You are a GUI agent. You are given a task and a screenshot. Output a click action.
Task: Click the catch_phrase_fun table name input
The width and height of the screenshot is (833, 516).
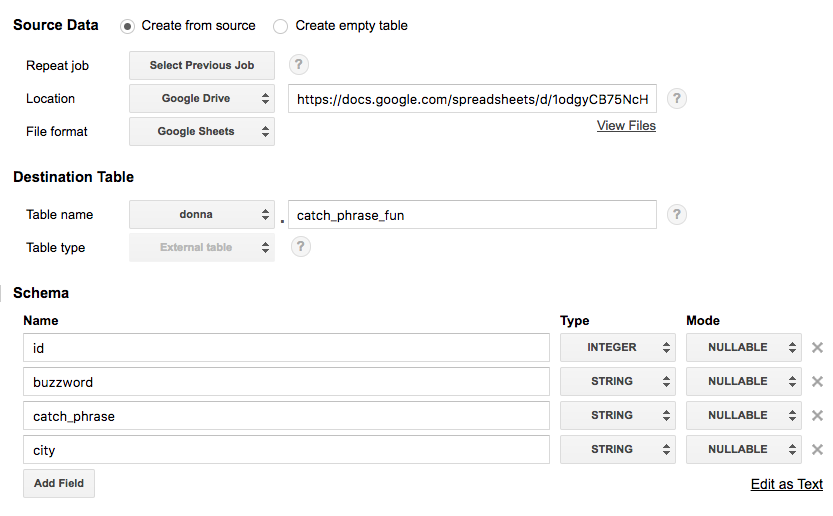pos(472,215)
